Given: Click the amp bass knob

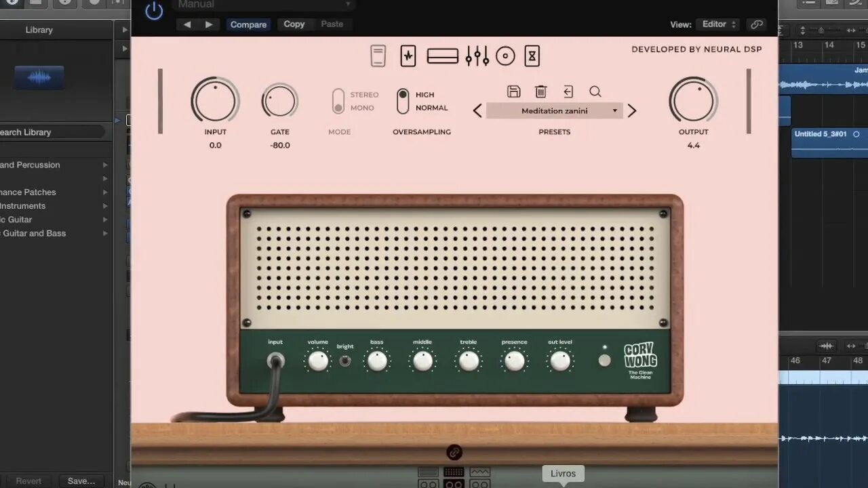Looking at the screenshot, I should tap(377, 361).
